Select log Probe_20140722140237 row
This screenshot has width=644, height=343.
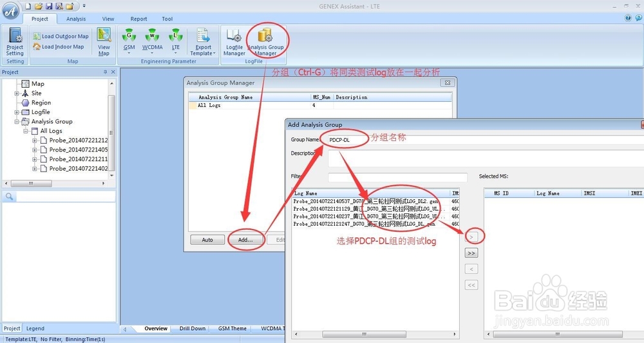pyautogui.click(x=375, y=216)
